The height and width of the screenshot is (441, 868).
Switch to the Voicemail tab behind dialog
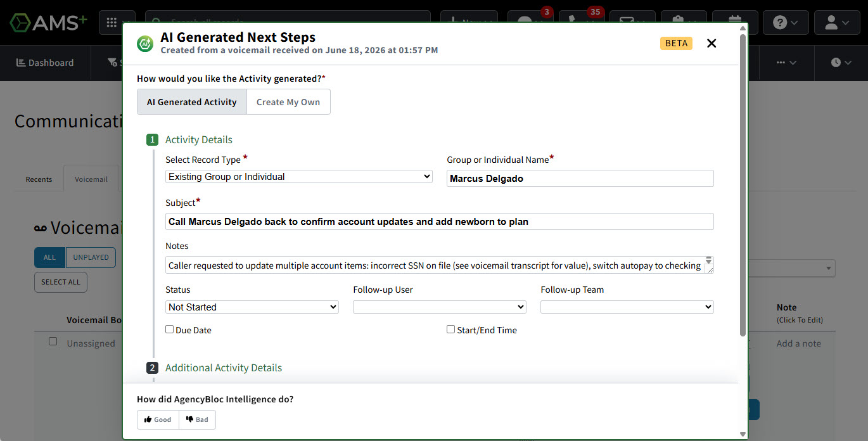coord(91,179)
